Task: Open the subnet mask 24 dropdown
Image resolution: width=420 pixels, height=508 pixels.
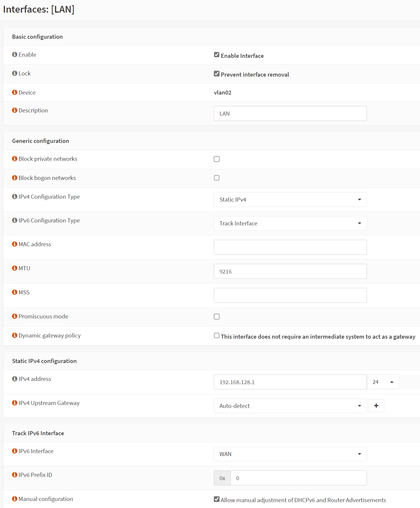Action: pos(383,382)
